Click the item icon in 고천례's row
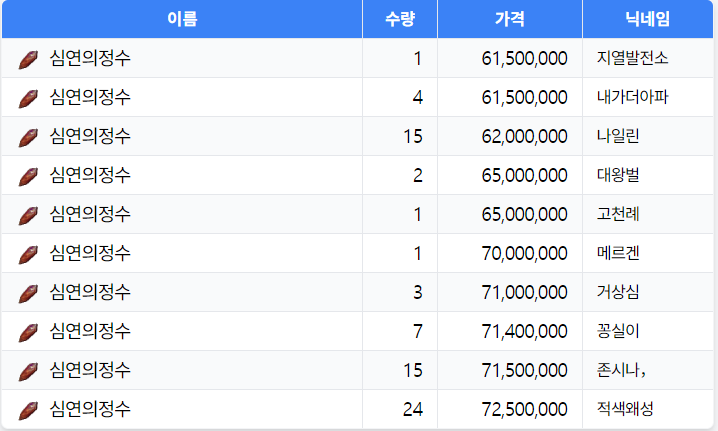The width and height of the screenshot is (718, 431). tap(28, 215)
